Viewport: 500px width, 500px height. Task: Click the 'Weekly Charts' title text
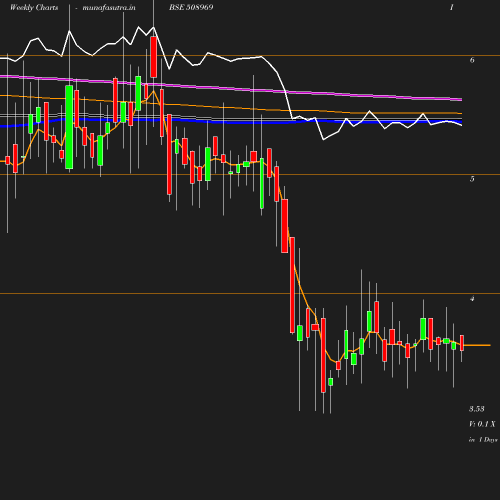pyautogui.click(x=34, y=7)
